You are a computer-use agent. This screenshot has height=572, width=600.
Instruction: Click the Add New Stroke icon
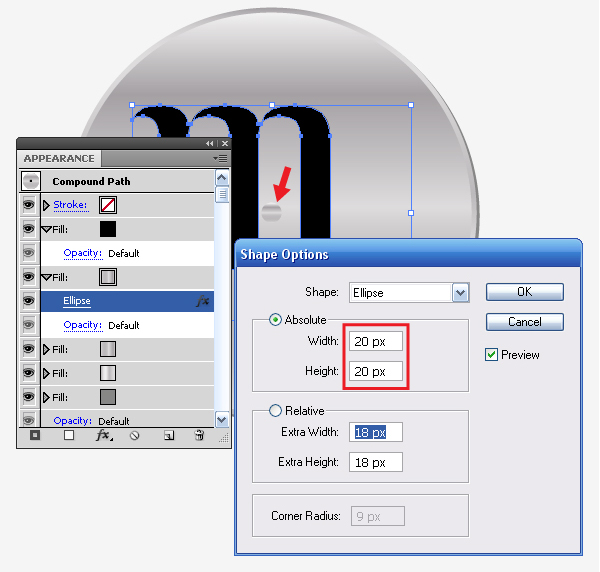[x=35, y=435]
